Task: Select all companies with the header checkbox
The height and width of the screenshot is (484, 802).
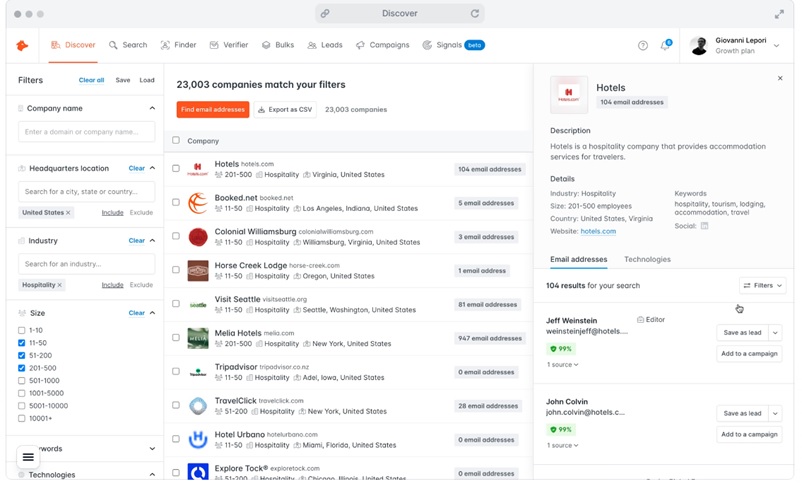Action: pyautogui.click(x=176, y=140)
